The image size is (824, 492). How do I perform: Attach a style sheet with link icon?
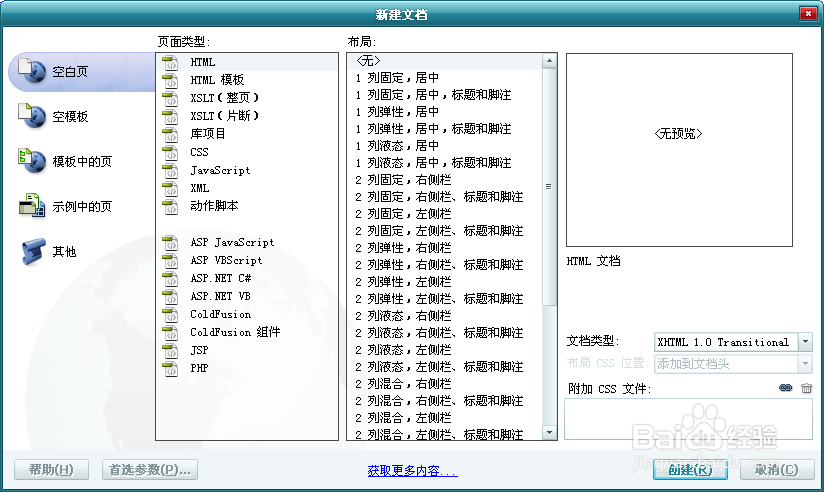click(x=786, y=388)
